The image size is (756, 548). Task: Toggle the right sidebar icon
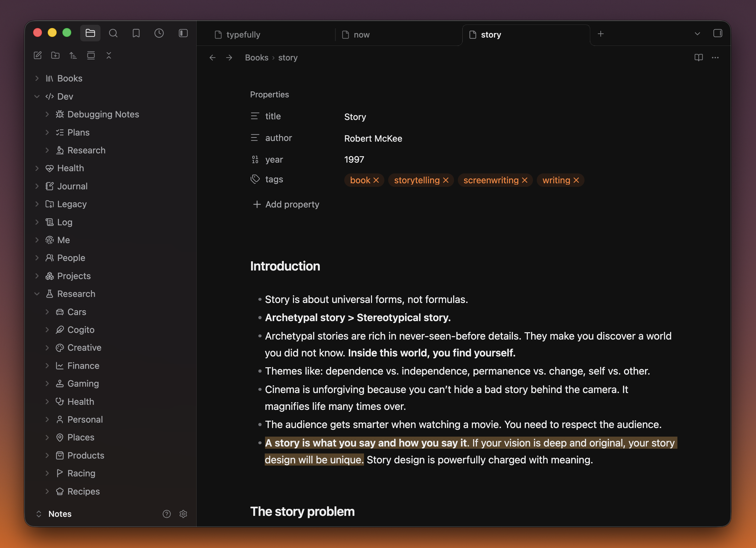[x=717, y=33]
